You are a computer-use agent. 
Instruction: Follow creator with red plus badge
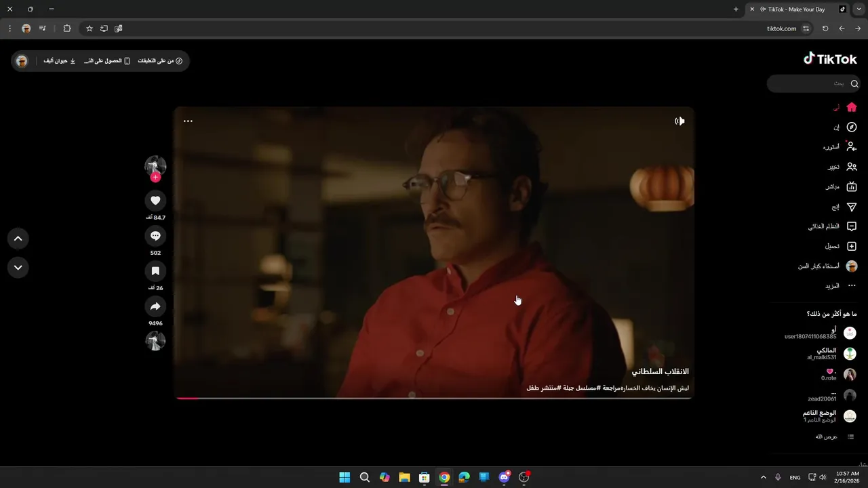coord(155,178)
